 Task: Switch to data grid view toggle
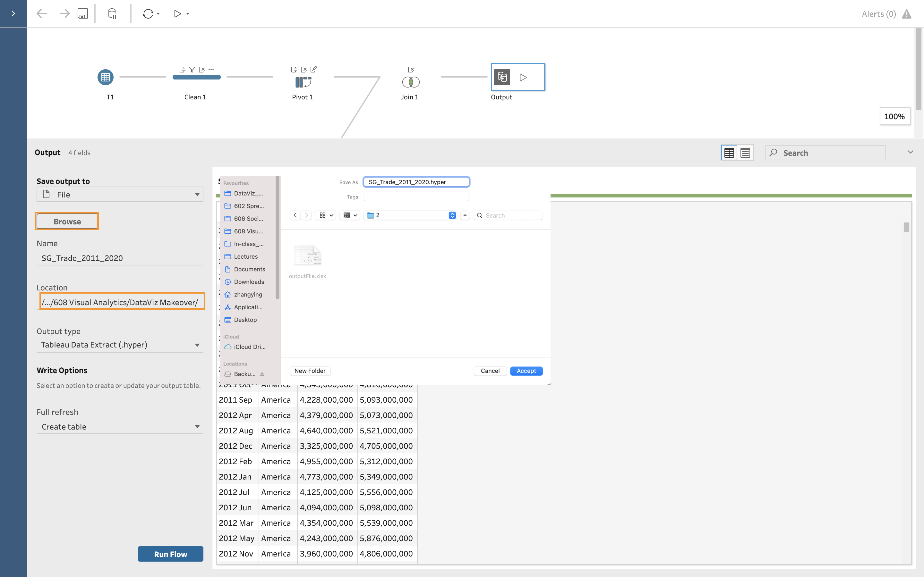coord(729,153)
